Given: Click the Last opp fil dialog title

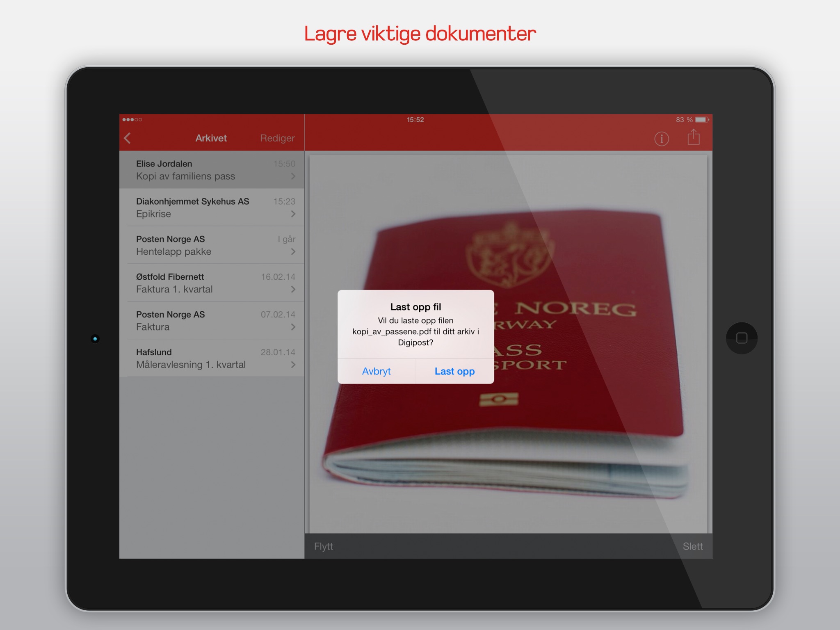Looking at the screenshot, I should coord(415,307).
